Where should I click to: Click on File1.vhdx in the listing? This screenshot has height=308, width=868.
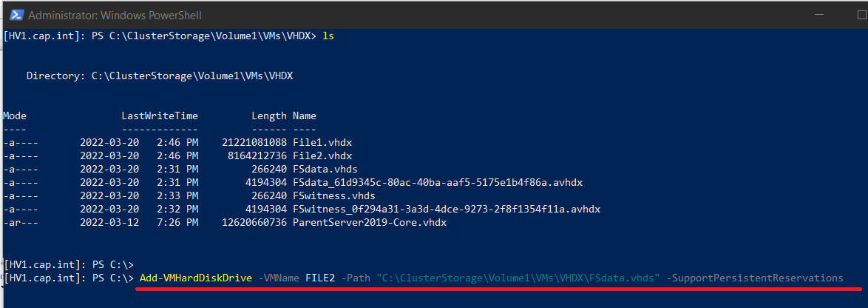point(322,142)
